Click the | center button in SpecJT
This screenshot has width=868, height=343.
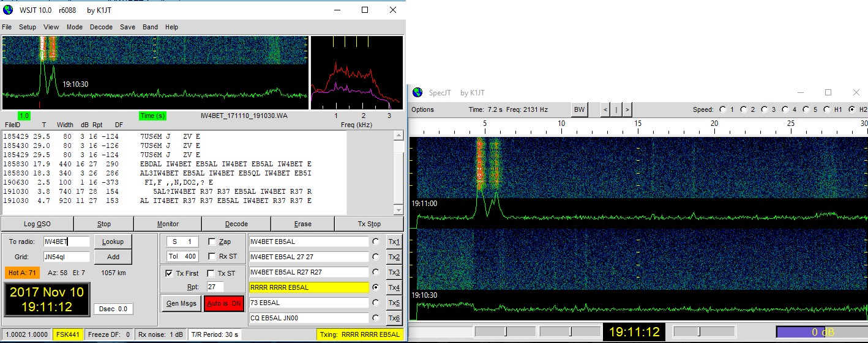(x=616, y=109)
